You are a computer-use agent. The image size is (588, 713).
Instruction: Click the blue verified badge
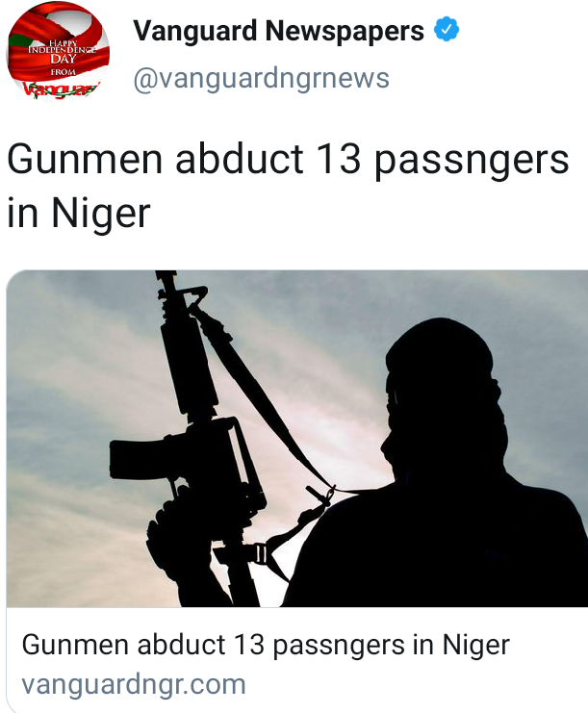447,30
